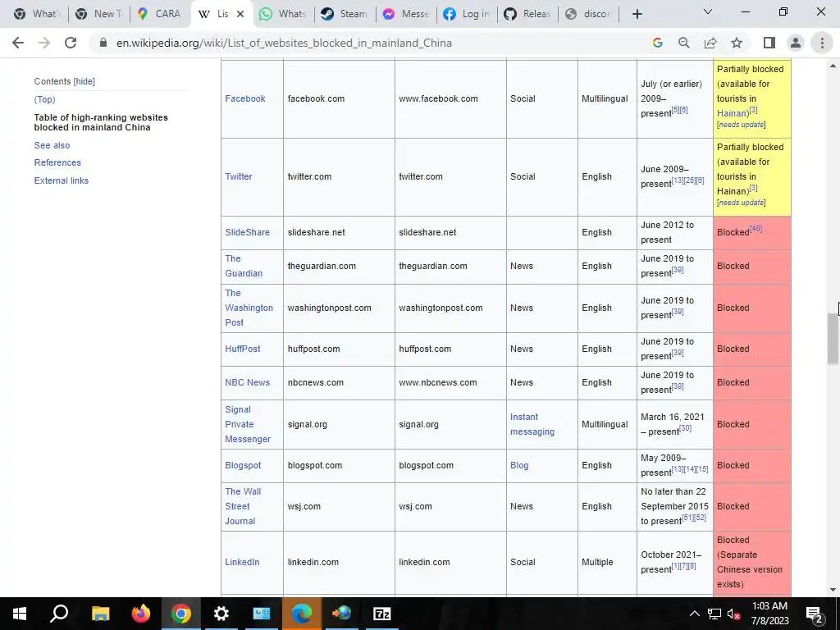Screen dimensions: 840x630
Task: Click needs update tag in Twitter row
Action: click(742, 203)
